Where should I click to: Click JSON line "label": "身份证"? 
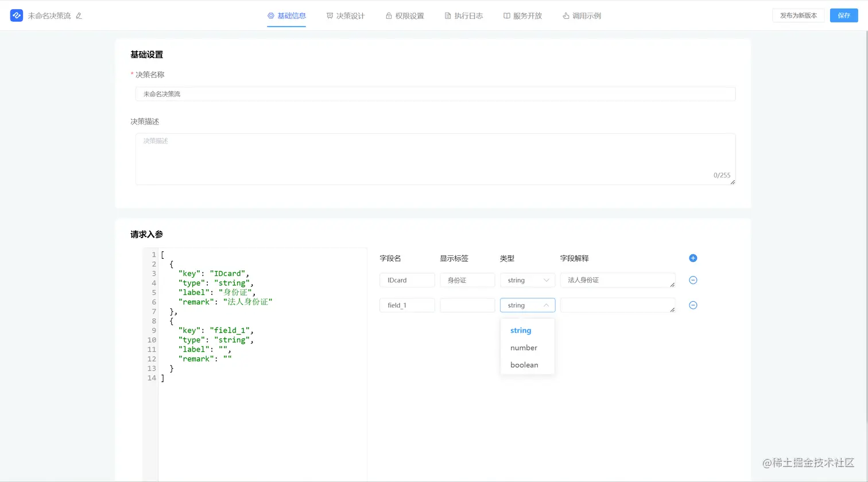tap(217, 293)
